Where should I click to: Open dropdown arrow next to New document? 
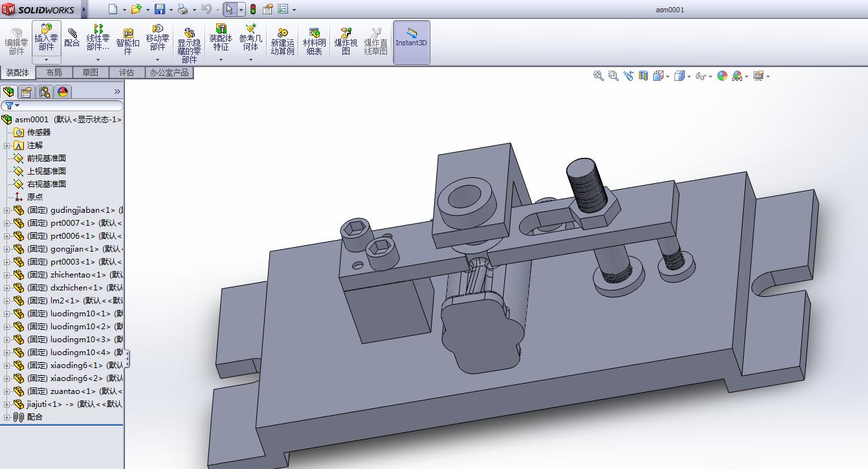[x=124, y=10]
